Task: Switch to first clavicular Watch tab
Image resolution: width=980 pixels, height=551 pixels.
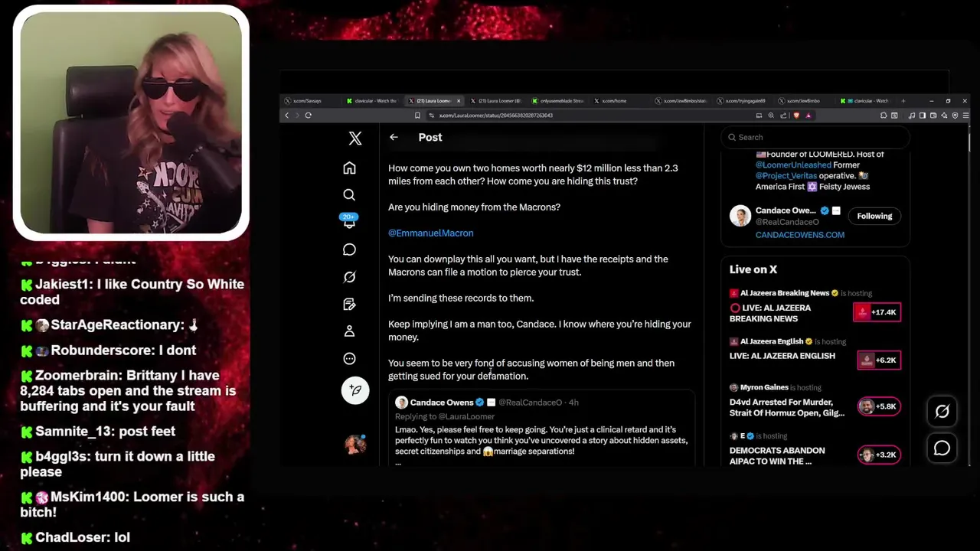Action: (372, 101)
